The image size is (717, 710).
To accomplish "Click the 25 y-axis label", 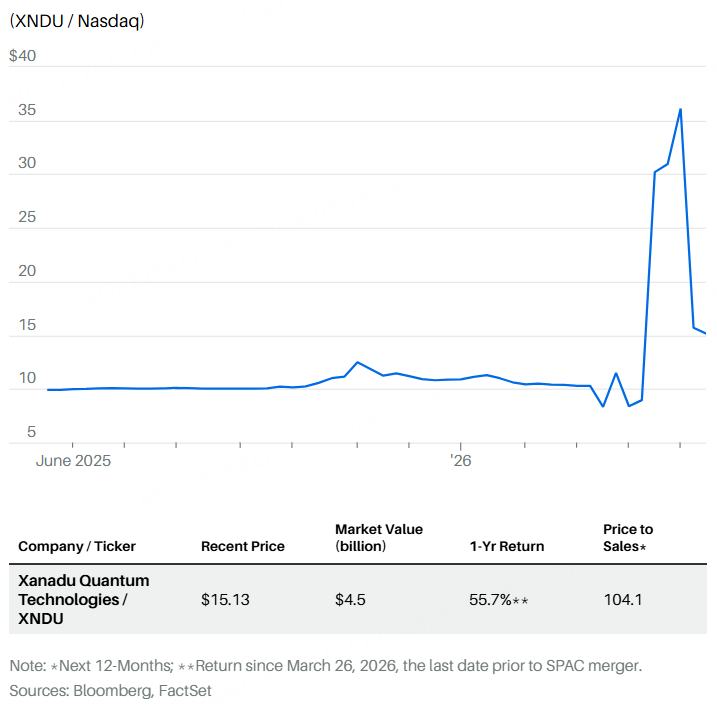I will pos(27,217).
